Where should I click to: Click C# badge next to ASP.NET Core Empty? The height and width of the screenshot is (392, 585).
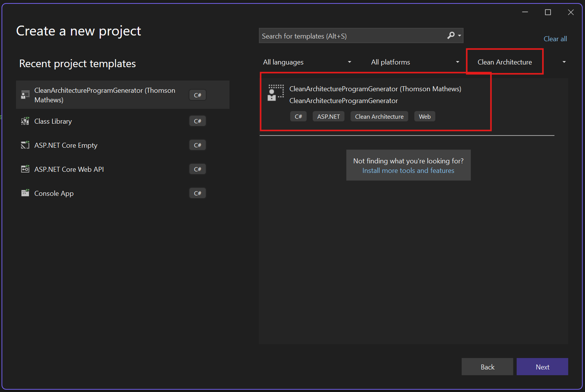[x=197, y=145]
